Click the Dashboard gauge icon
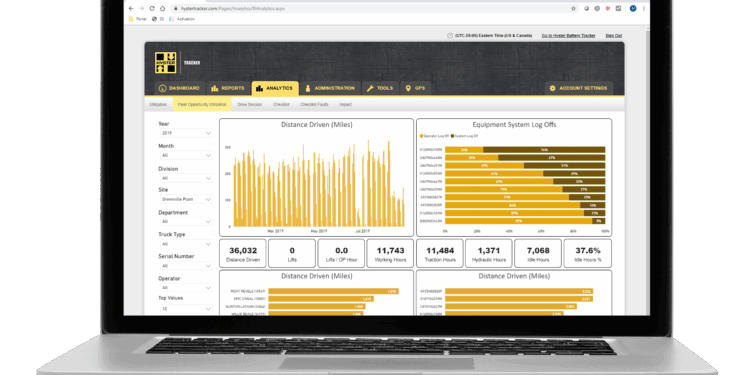Screen dimensions: 750x375 point(162,88)
